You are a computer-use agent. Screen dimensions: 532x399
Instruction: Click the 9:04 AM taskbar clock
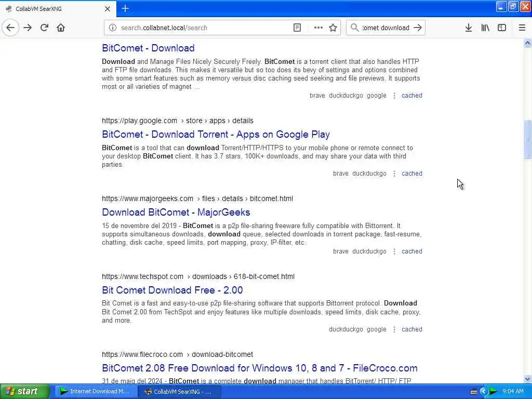pyautogui.click(x=513, y=392)
